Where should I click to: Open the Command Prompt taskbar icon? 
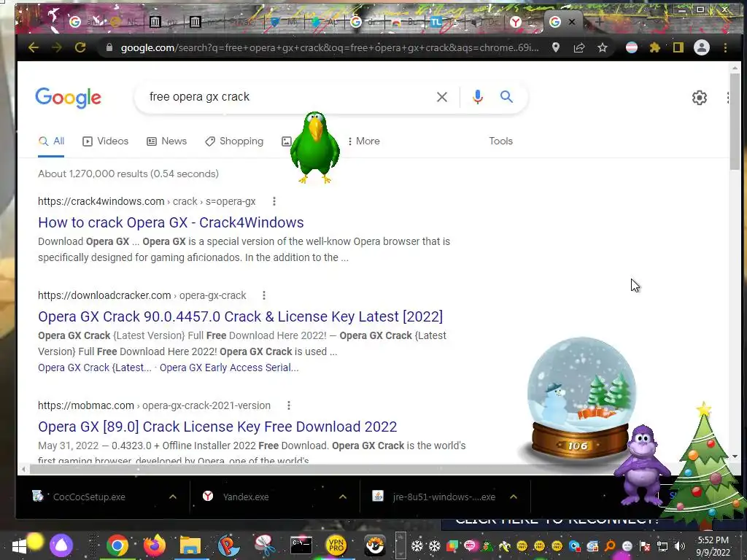[301, 545]
